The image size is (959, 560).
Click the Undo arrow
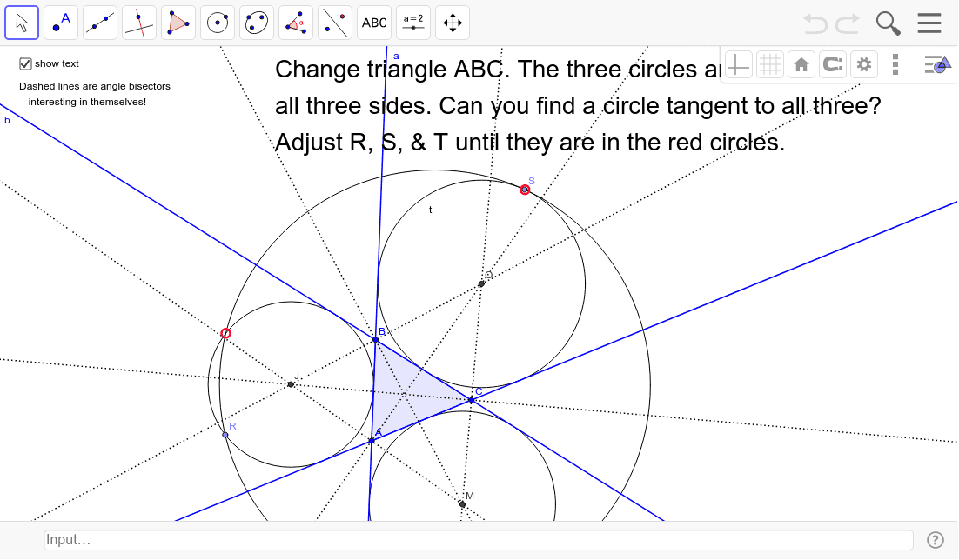815,23
